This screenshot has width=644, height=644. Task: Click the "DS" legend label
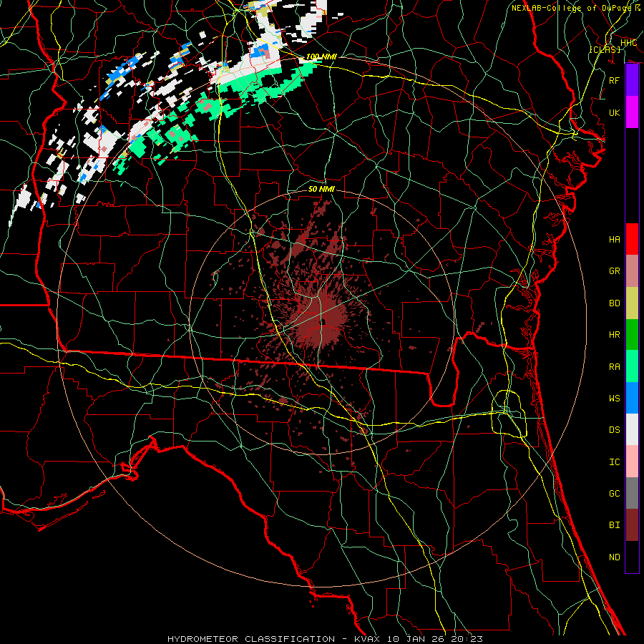[615, 430]
